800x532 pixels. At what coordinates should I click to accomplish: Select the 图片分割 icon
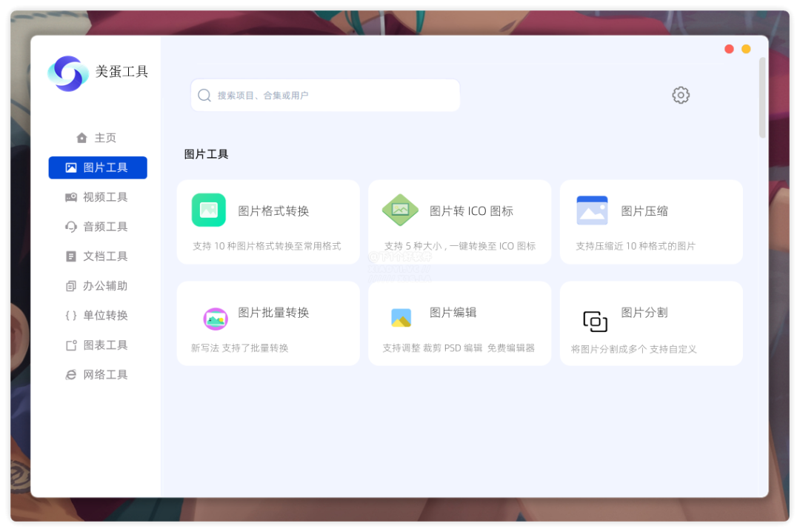point(595,322)
